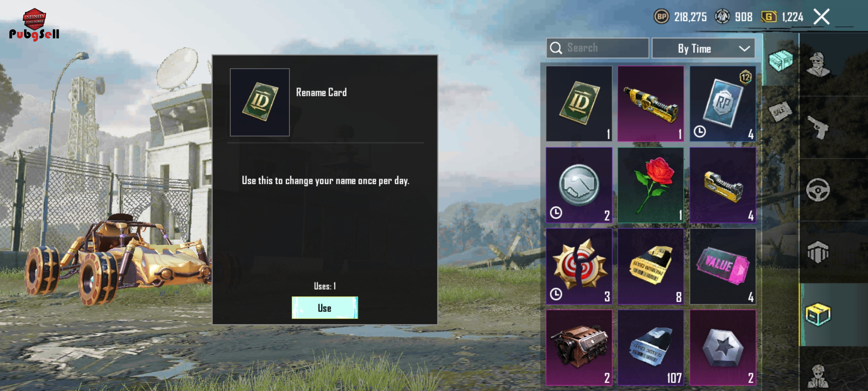868x391 pixels.
Task: Switch to the vehicles steering wheel tab
Action: pos(818,190)
